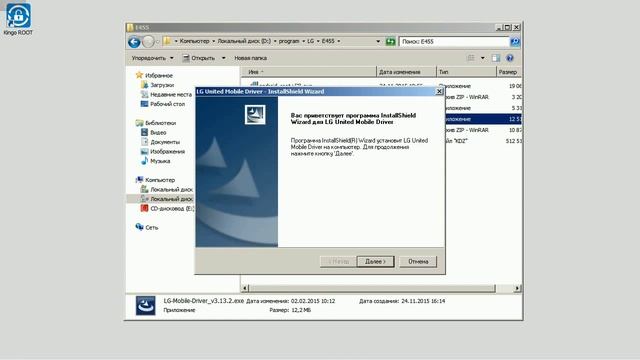Select Компьютер in the navigation pane

[x=156, y=180]
